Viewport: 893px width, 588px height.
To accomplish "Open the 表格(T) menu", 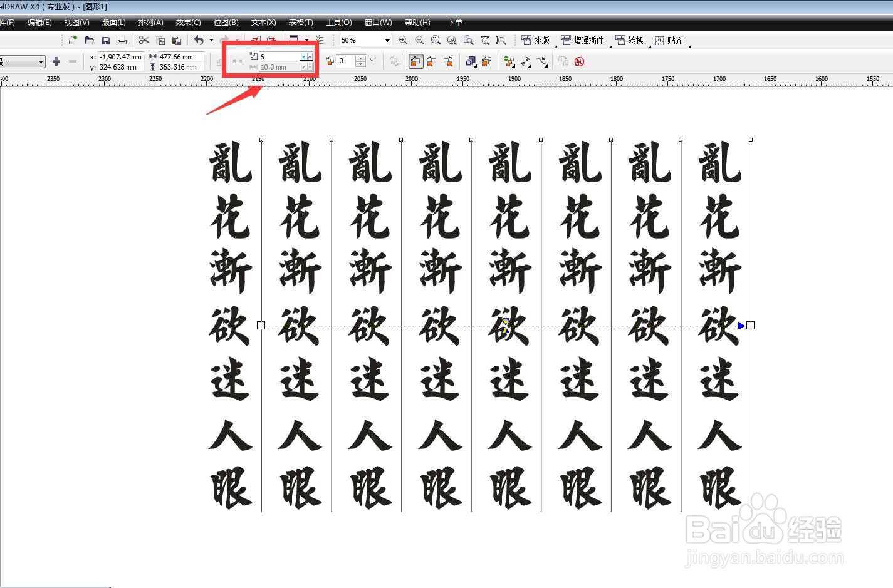I will (301, 22).
